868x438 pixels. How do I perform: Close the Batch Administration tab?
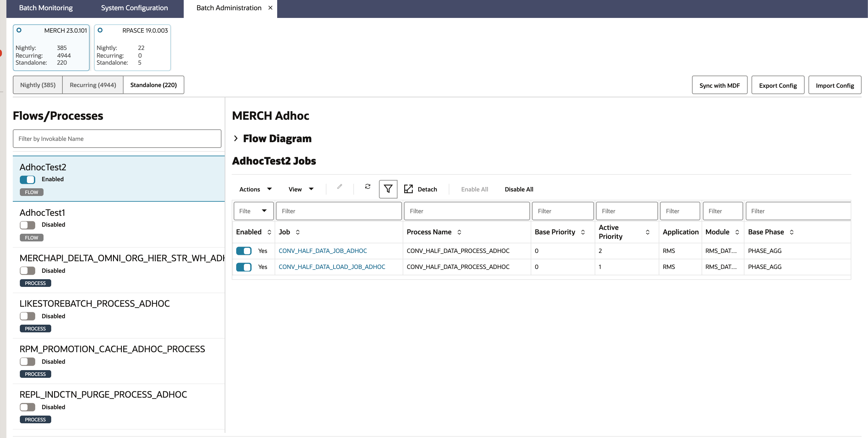pos(270,8)
